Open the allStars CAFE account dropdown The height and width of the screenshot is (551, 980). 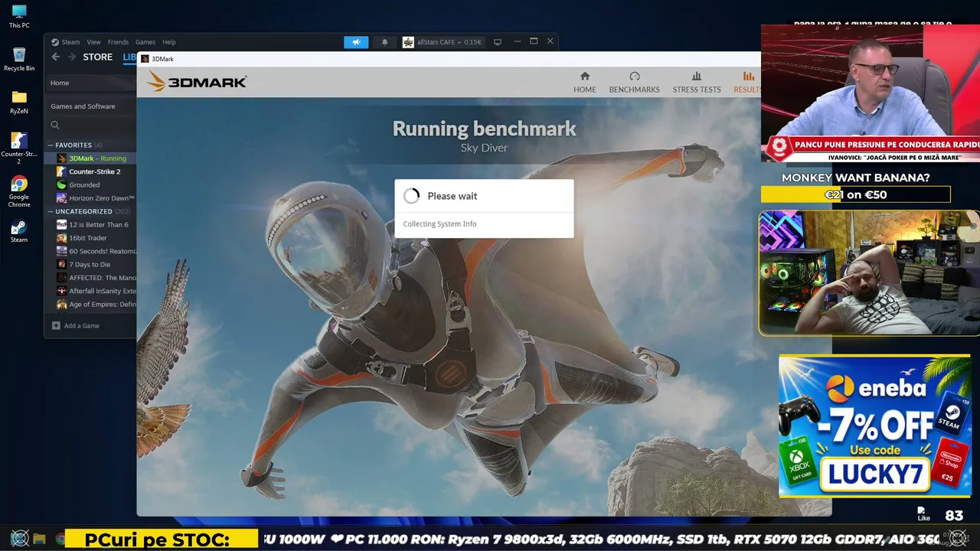449,42
